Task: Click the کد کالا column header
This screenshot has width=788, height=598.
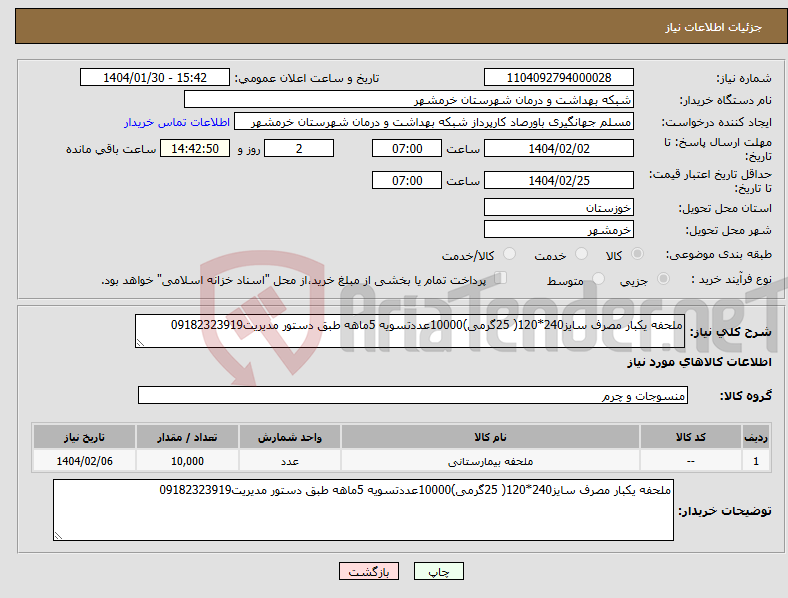Action: click(x=691, y=437)
